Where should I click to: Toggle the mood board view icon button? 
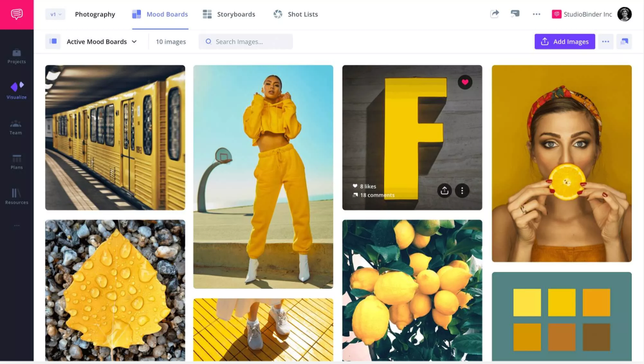point(53,42)
